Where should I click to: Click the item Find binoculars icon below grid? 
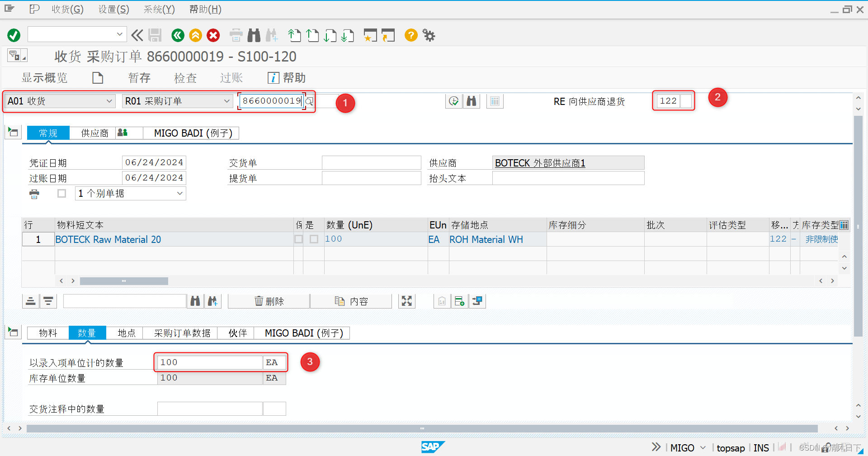[x=195, y=301]
